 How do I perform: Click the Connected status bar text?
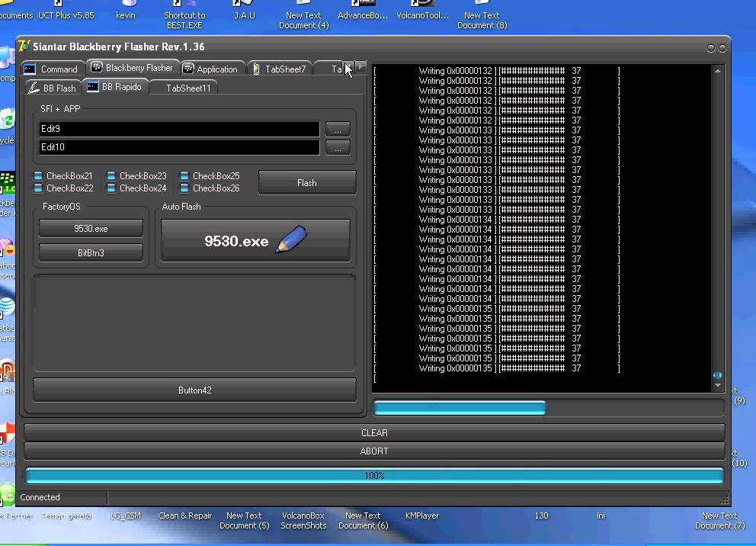pos(40,497)
